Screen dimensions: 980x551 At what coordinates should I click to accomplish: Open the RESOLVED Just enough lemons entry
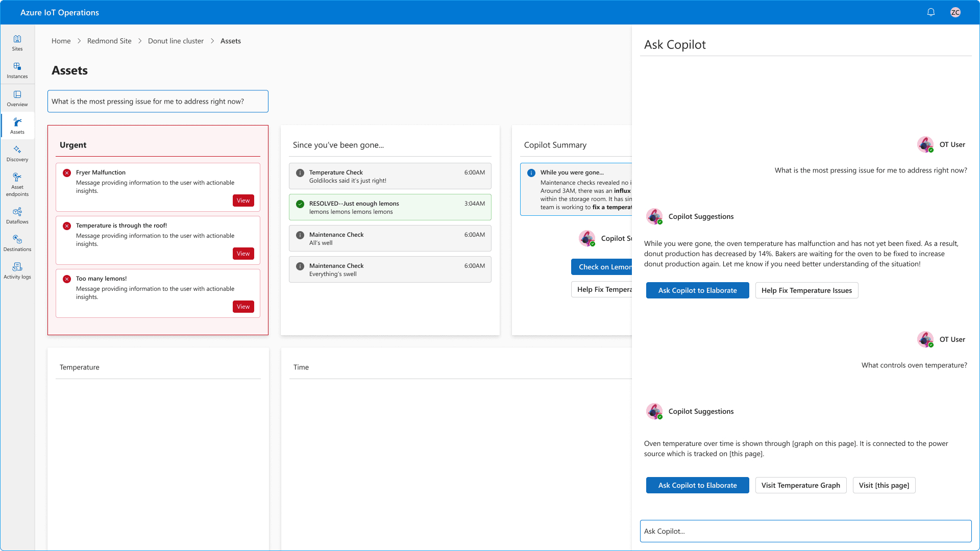[x=390, y=207]
